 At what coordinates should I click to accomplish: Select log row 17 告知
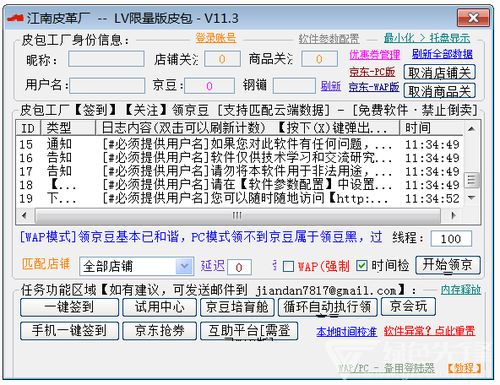click(239, 171)
